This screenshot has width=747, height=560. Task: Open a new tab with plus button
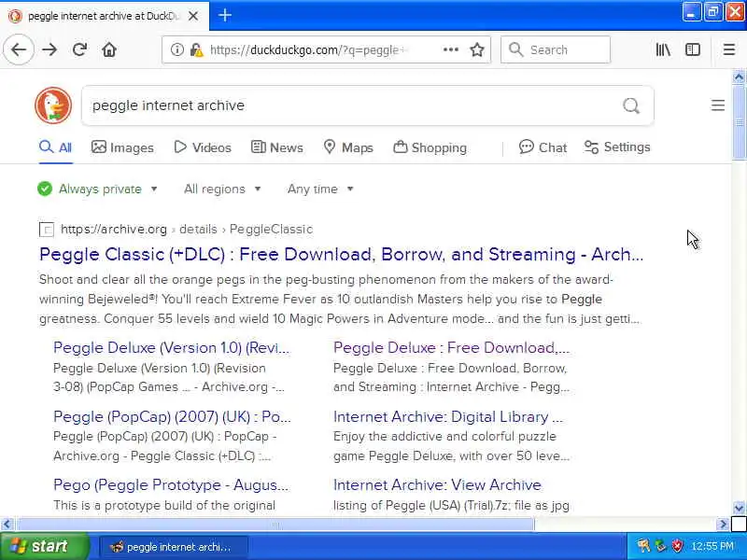point(225,15)
